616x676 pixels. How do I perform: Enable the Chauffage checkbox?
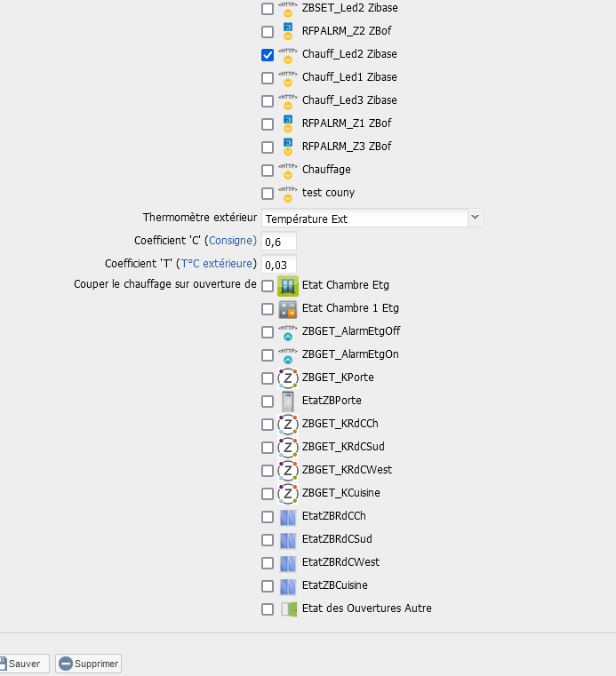268,171
